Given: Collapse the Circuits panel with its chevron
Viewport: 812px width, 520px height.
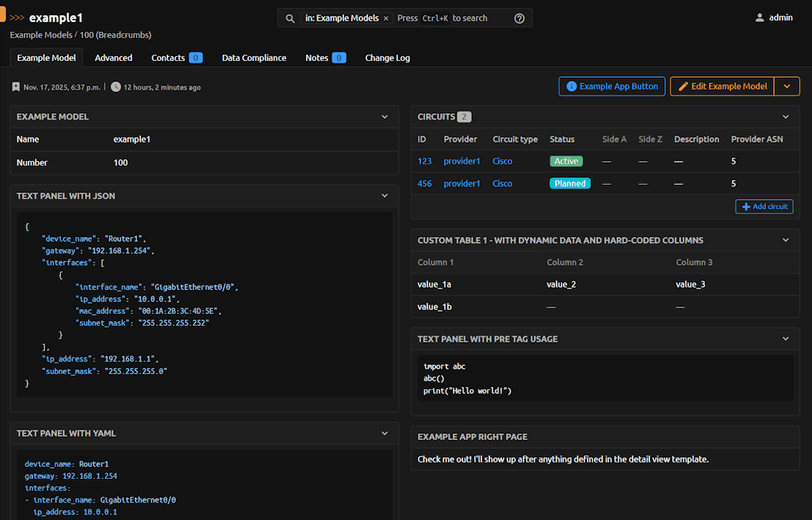Looking at the screenshot, I should (785, 117).
